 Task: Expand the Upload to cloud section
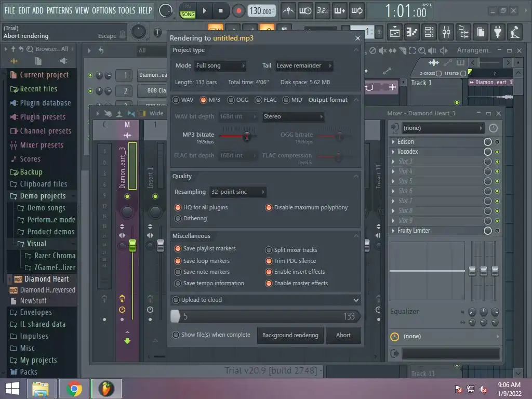pyautogui.click(x=355, y=300)
